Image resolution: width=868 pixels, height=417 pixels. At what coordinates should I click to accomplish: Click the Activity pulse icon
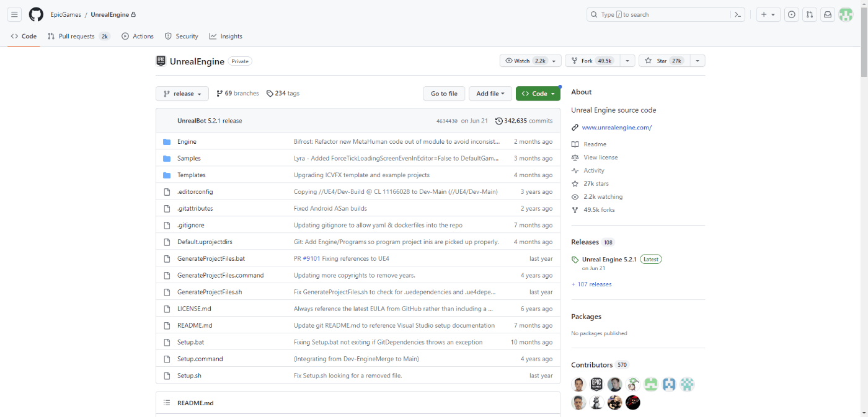575,170
